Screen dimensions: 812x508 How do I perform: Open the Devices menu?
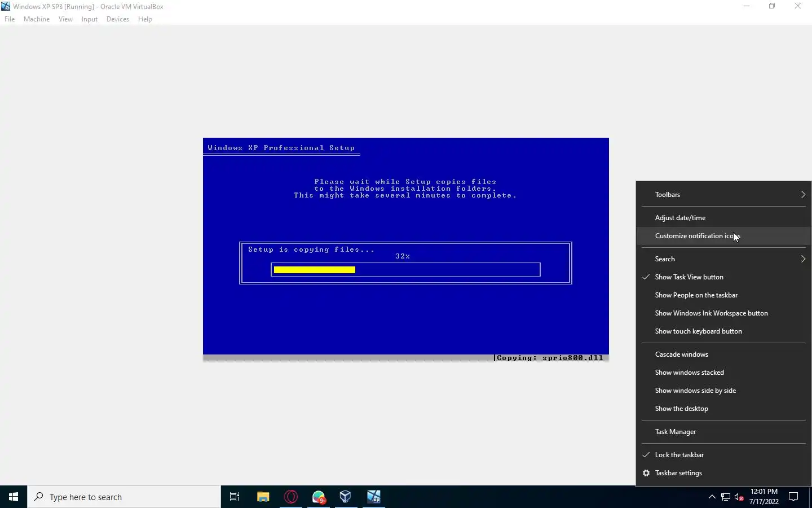(x=117, y=19)
